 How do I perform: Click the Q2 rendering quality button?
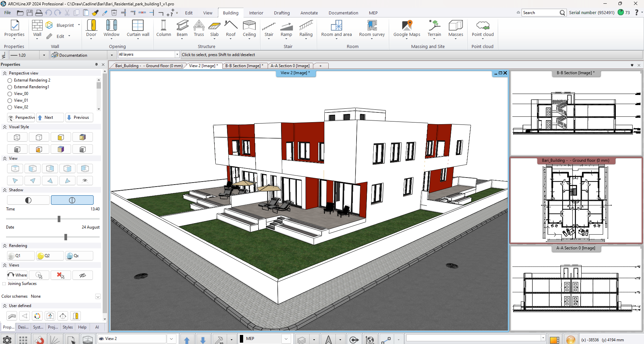coord(50,256)
